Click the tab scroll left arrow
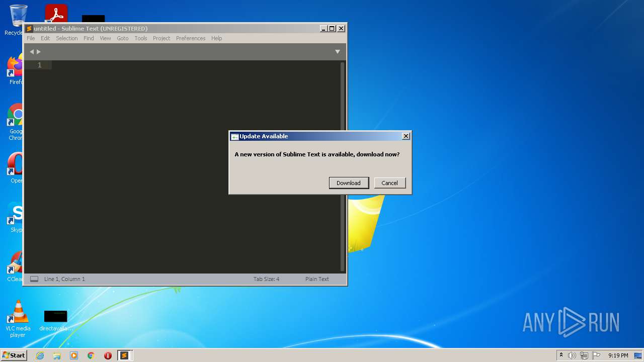Image resolution: width=644 pixels, height=362 pixels. (x=32, y=52)
